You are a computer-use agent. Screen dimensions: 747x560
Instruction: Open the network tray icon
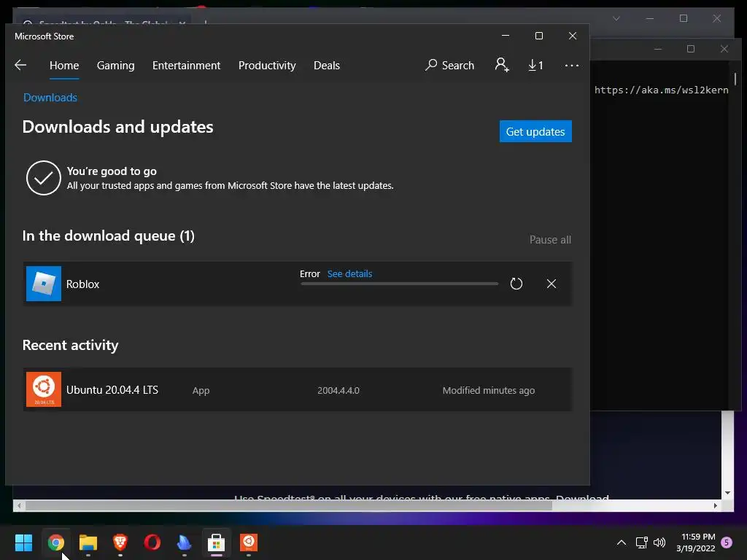641,542
